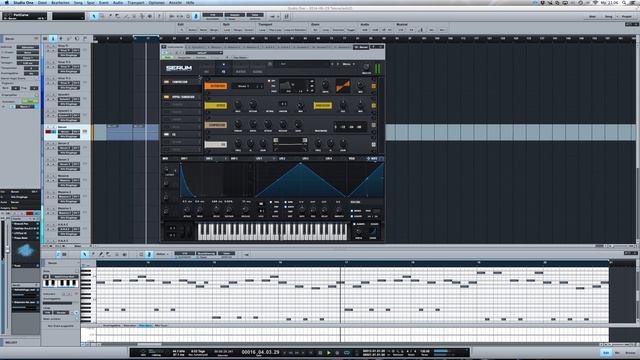Open Spotlight search in the menu bar

tap(624, 2)
